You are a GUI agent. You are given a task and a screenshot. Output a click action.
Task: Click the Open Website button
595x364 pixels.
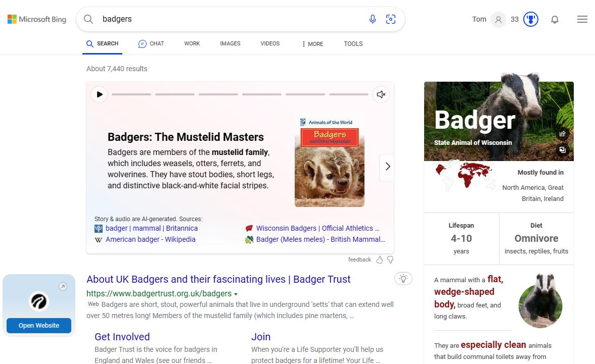pyautogui.click(x=39, y=326)
